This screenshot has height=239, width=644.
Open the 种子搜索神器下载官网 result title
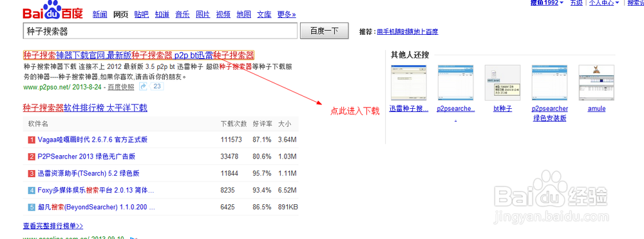[139, 55]
